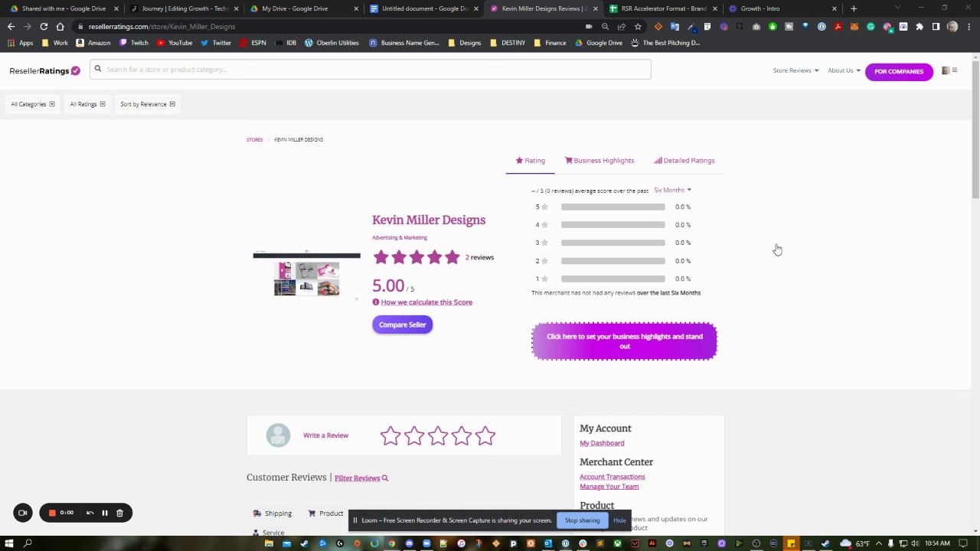Open Adobe Illustrator in taskbar
The image size is (980, 551).
pos(652,543)
